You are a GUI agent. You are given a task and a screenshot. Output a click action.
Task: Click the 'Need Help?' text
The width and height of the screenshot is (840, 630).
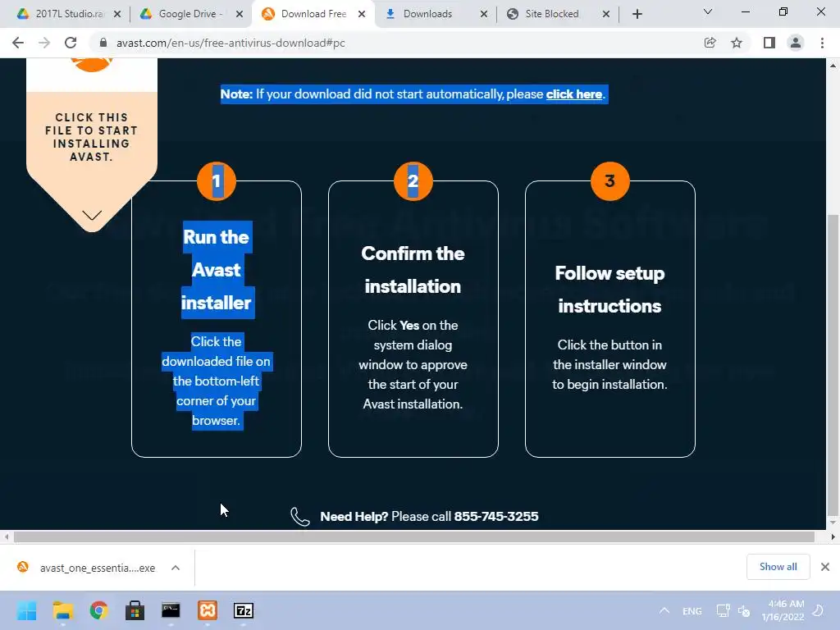coord(354,517)
